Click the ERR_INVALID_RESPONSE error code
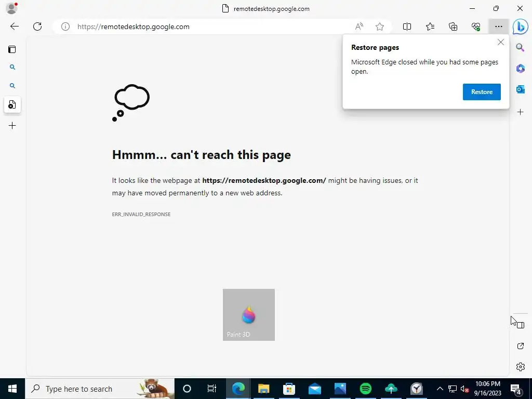 pyautogui.click(x=141, y=214)
